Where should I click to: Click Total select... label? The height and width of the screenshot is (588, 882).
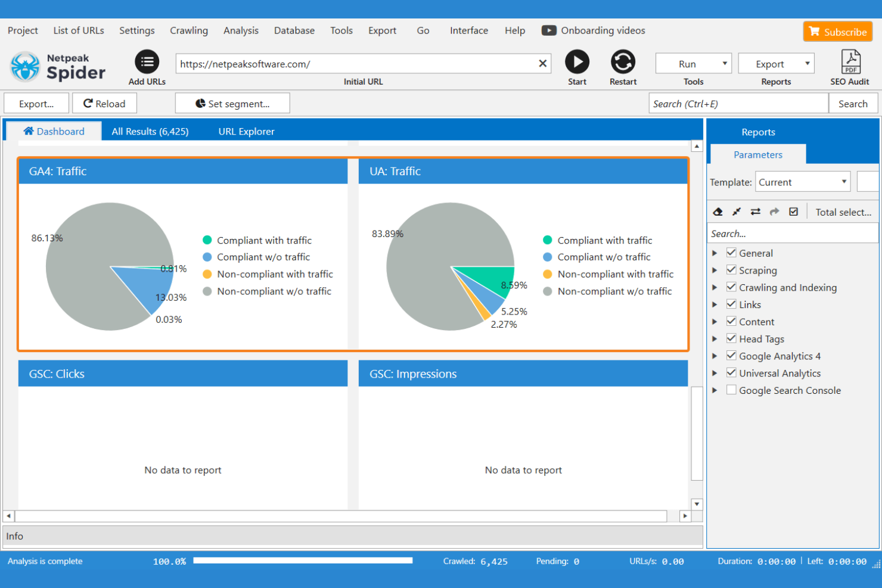point(843,212)
